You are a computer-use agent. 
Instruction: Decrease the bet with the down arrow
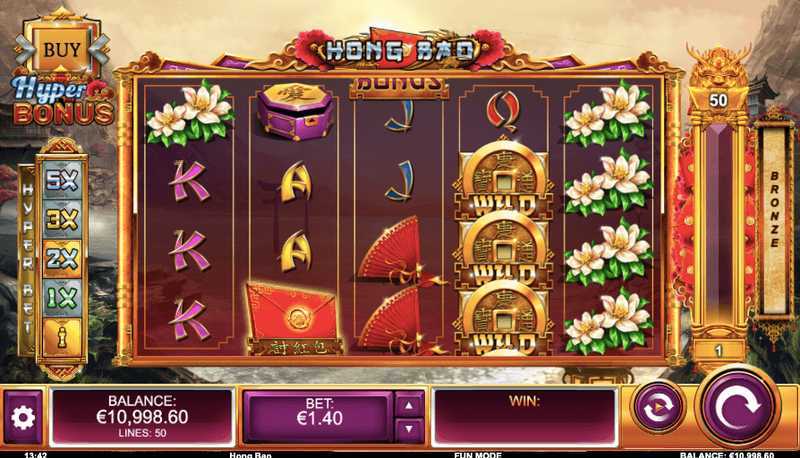409,429
